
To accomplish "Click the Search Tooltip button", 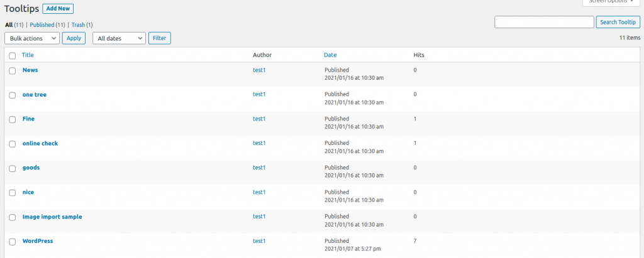I will (618, 22).
